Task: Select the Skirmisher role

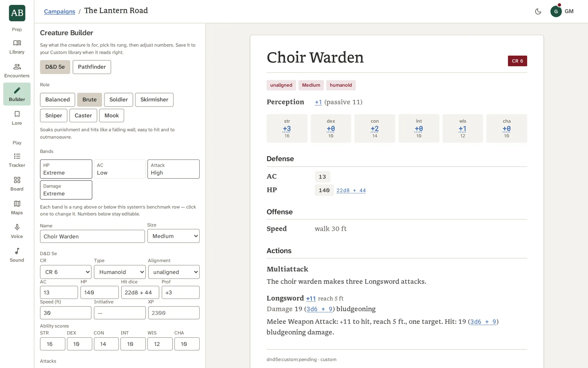Action: [x=154, y=100]
